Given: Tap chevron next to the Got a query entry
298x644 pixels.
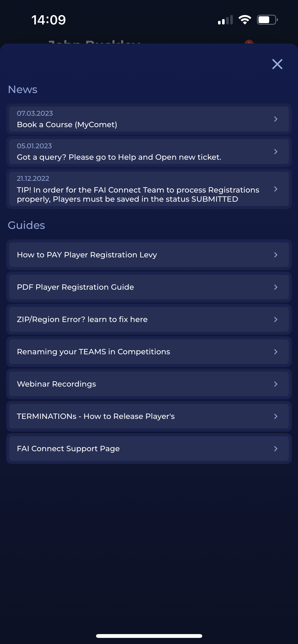Looking at the screenshot, I should pos(276,152).
